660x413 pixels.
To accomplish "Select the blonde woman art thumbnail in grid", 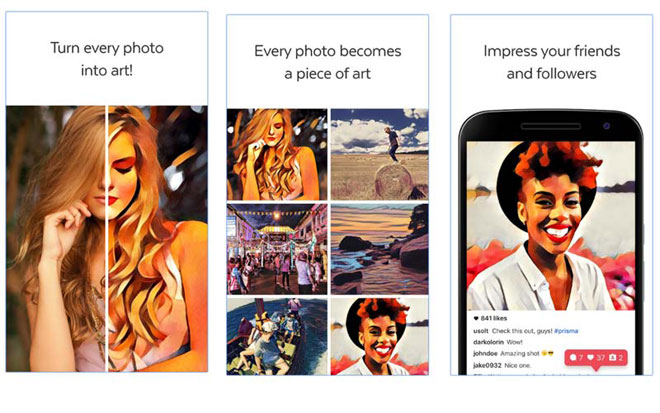I will pos(277,154).
